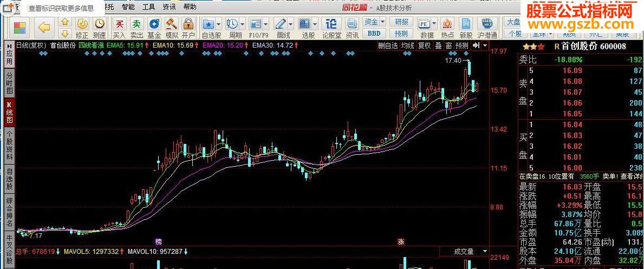Open the 综合排名 sidebar tab
The width and height of the screenshot is (644, 269).
[9, 212]
